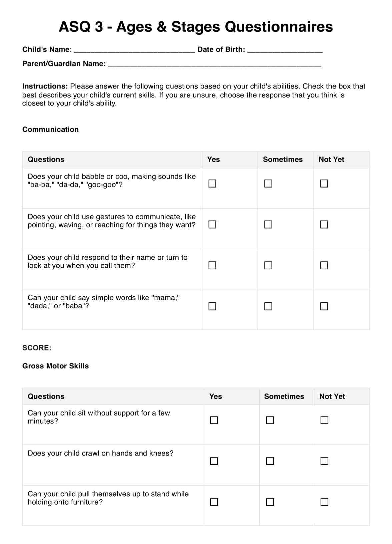Mark Not Yet for using gestures question
This screenshot has width=392, height=544.
coord(324,224)
